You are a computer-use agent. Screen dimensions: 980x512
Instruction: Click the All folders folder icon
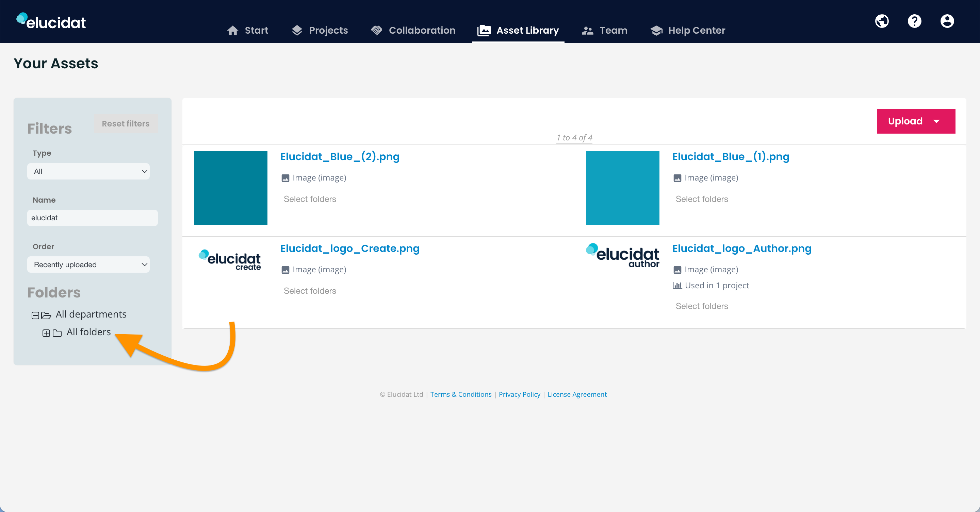click(57, 333)
